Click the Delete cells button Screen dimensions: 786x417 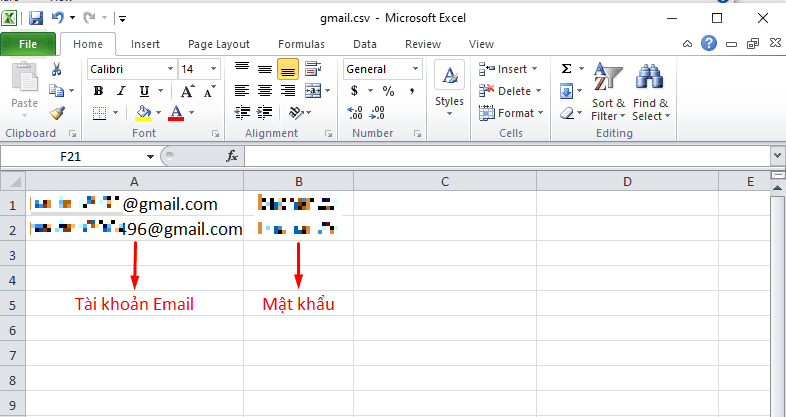click(x=510, y=91)
